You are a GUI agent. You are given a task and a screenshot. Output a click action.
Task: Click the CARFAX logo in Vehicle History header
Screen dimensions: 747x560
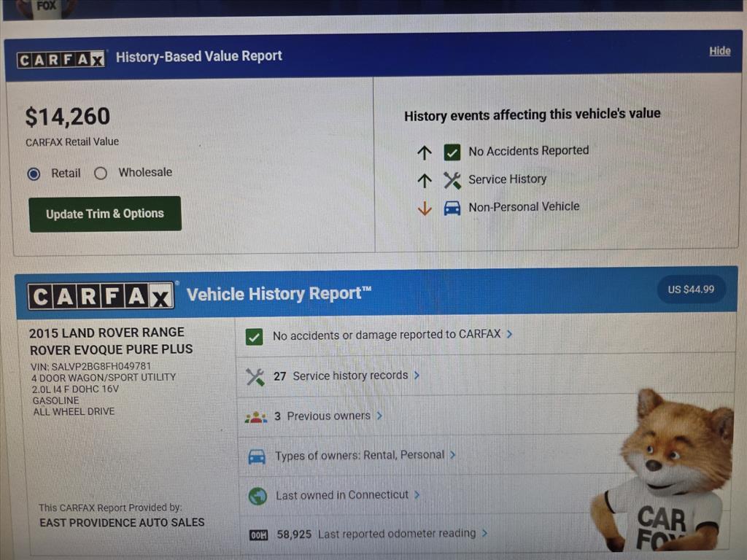click(101, 297)
